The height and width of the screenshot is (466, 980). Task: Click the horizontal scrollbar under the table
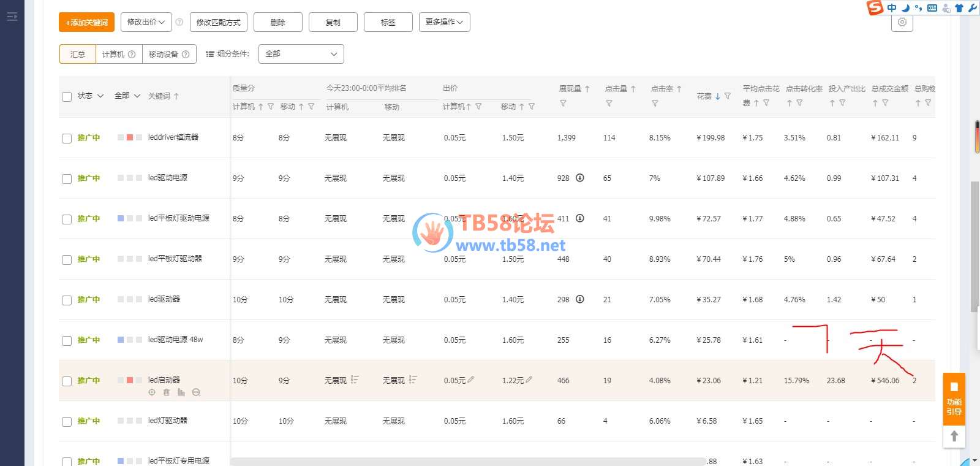[x=469, y=461]
